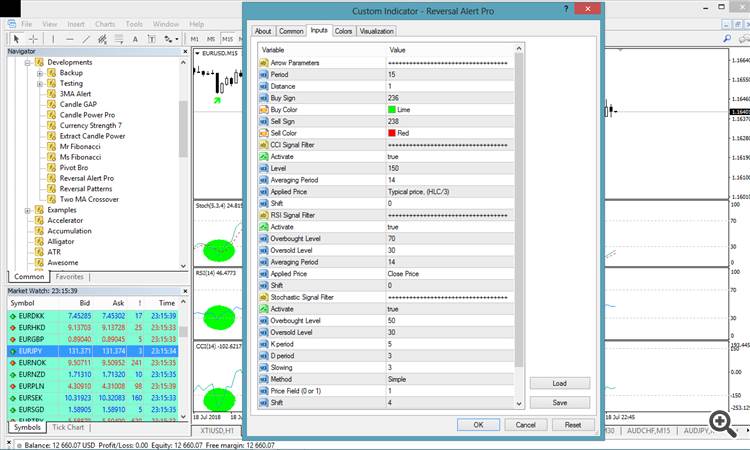Click inputs list scroll-up arrow
Viewport: 750px width, 450px height.
519,49
